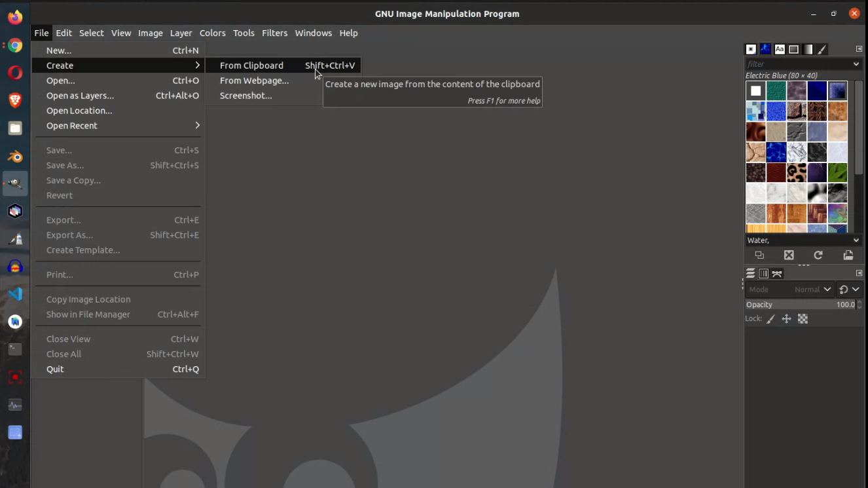Toggle lock alpha channel checkerboard icon
The image size is (868, 488).
(x=803, y=319)
